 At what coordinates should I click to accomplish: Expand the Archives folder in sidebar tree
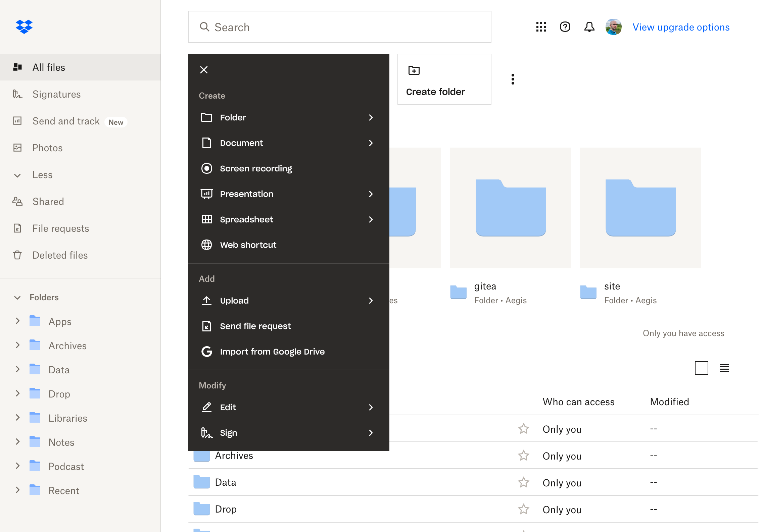[18, 345]
